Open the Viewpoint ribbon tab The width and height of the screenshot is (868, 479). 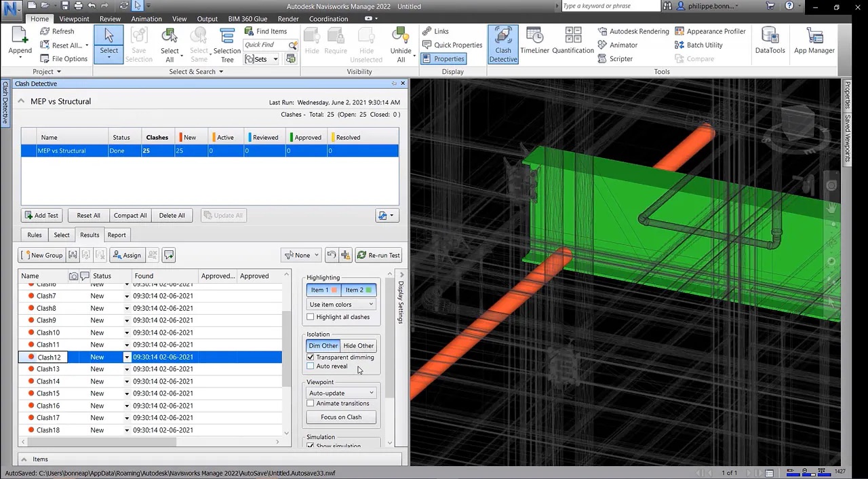(x=74, y=18)
